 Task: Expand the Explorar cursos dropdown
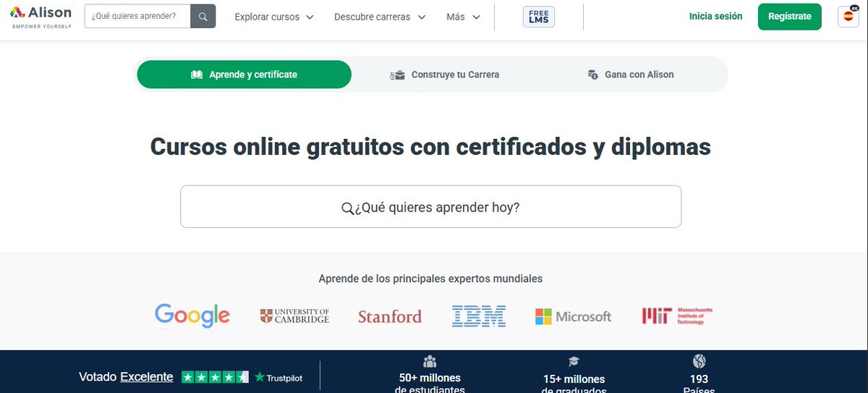[274, 17]
